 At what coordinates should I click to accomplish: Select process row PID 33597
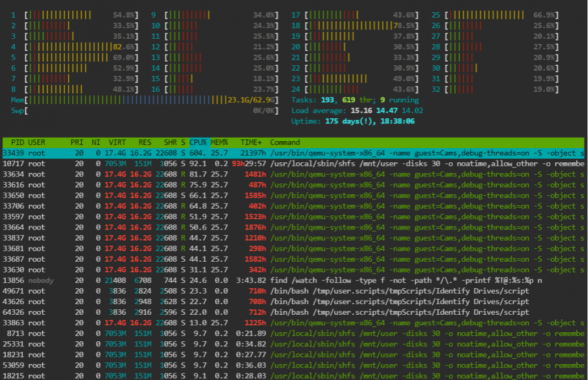click(x=293, y=217)
